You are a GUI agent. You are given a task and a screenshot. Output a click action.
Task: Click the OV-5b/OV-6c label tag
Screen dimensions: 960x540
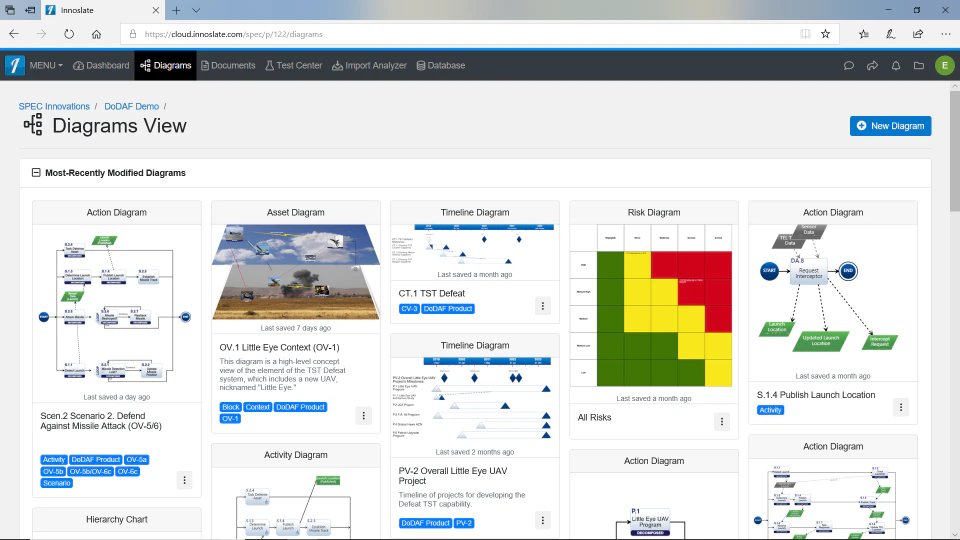click(91, 471)
